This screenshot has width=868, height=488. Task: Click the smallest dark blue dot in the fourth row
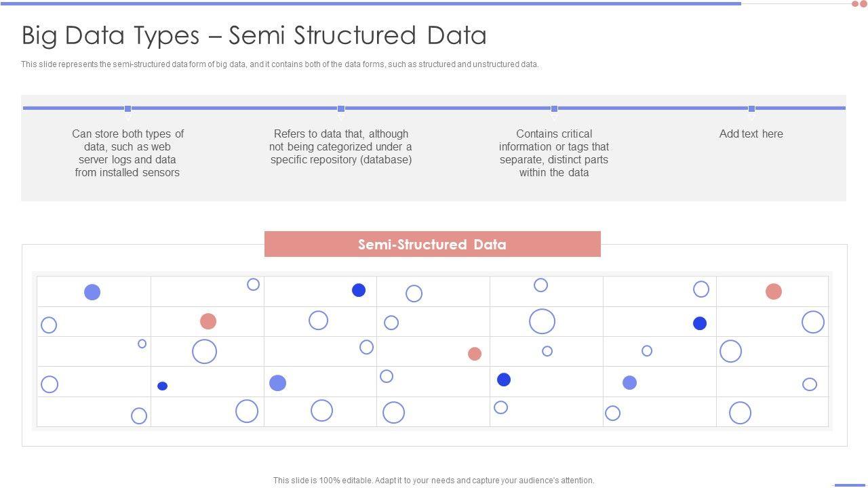click(x=162, y=386)
